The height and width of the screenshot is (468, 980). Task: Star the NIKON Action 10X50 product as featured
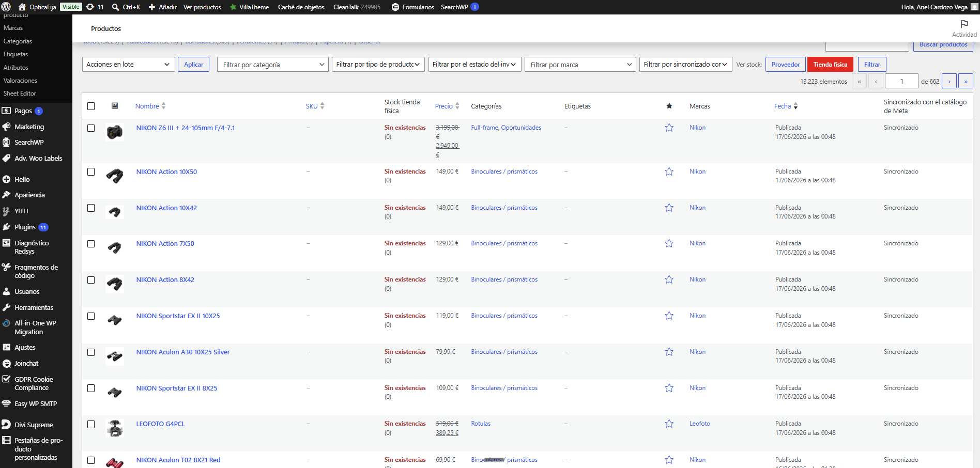669,171
